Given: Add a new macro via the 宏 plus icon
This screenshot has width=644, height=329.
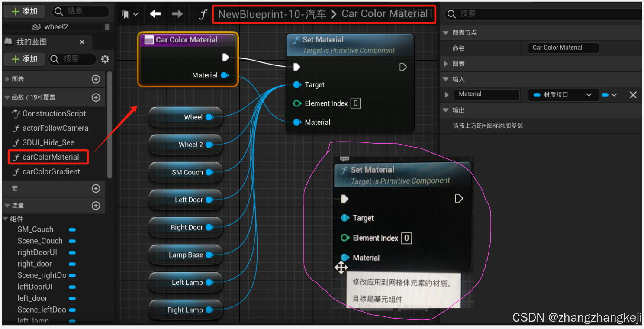Looking at the screenshot, I should (x=96, y=188).
